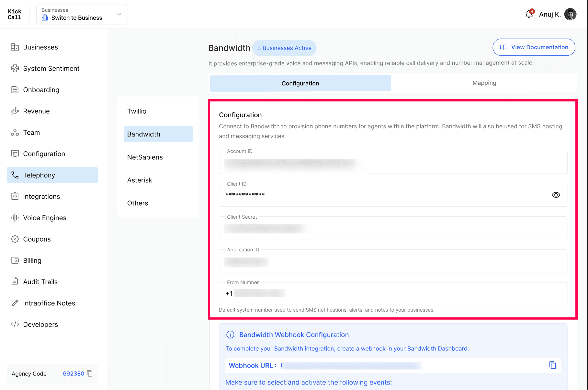Click the book icon in View Documentation
588x390 pixels.
(x=503, y=47)
